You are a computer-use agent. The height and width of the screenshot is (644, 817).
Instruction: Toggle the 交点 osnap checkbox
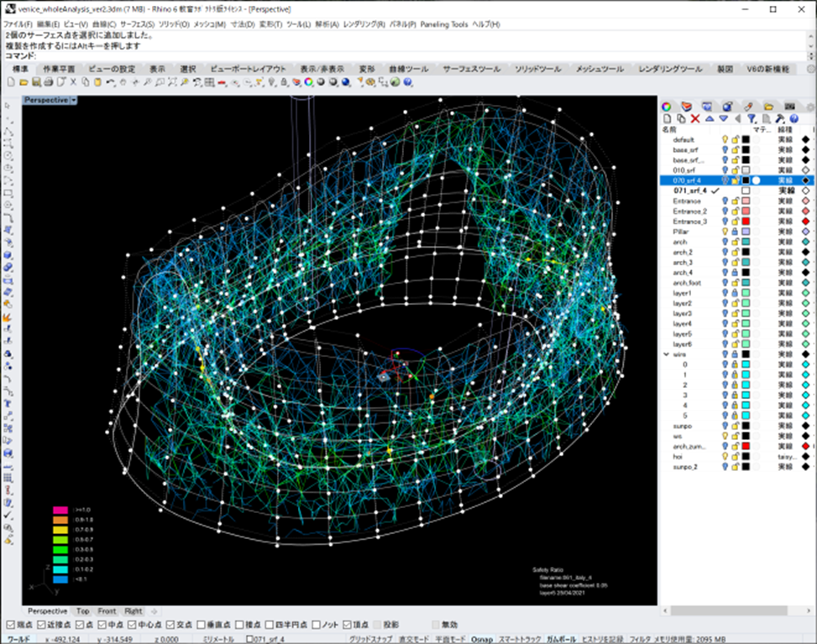[x=170, y=625]
